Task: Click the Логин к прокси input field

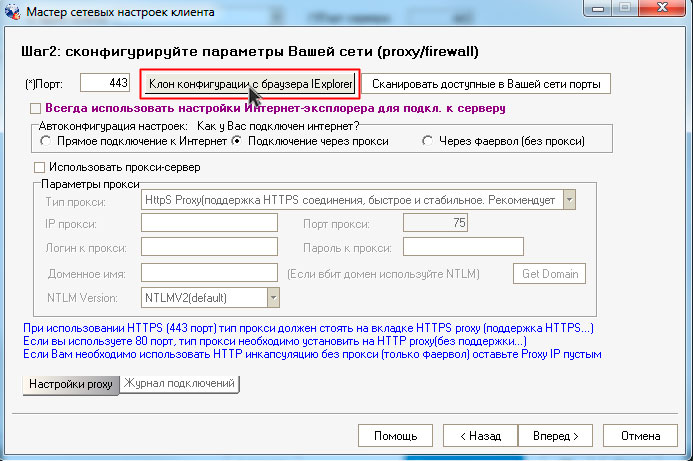Action: pyautogui.click(x=209, y=247)
